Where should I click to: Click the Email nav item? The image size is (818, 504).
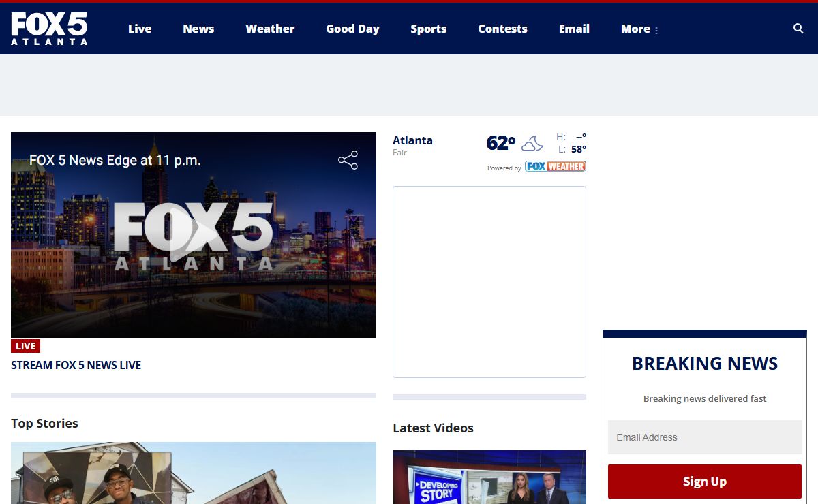(574, 29)
